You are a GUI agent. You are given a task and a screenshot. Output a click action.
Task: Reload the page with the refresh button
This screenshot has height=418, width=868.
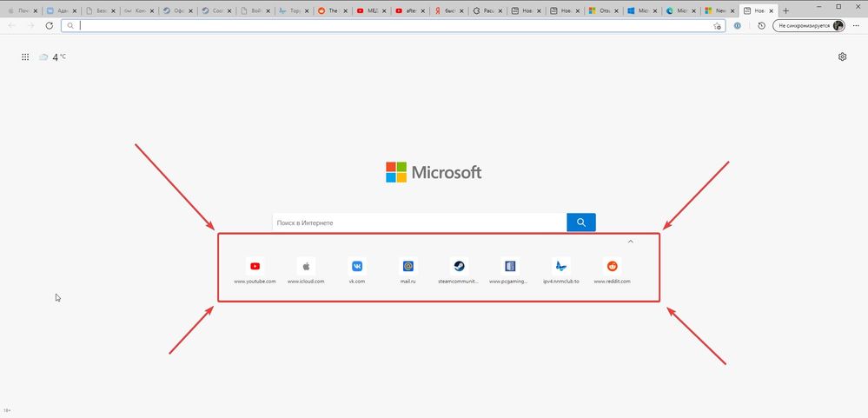[50, 25]
